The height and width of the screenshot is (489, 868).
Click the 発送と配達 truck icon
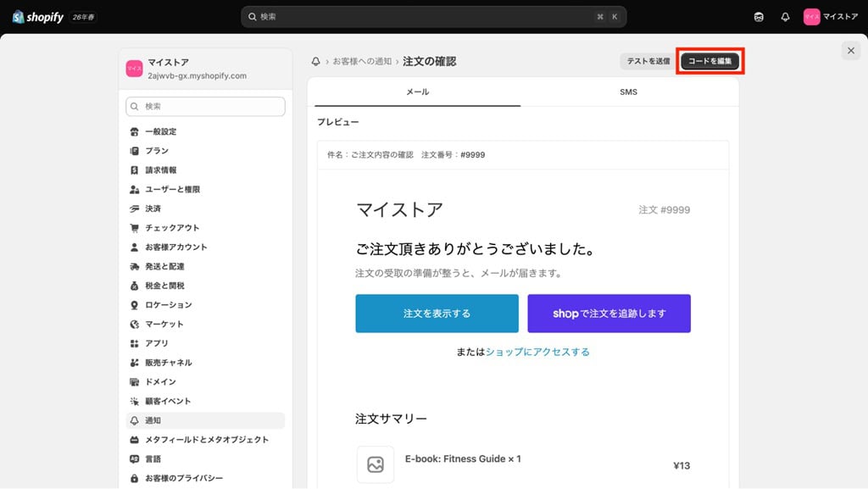tap(134, 266)
